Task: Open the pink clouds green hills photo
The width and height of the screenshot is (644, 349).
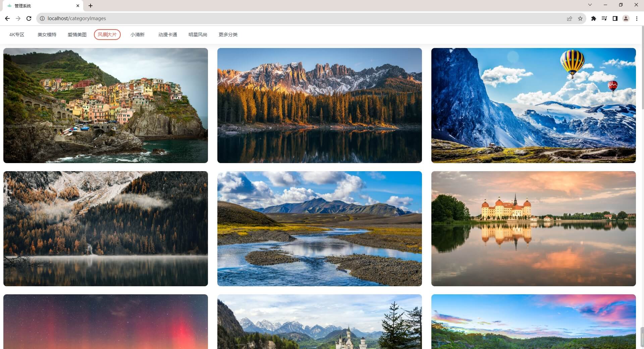Action: tap(534, 321)
